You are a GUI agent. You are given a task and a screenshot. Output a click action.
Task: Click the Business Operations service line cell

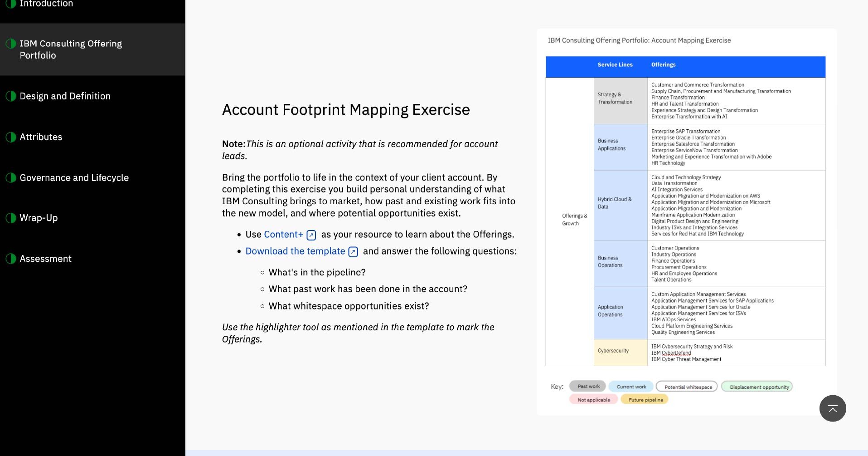point(621,264)
